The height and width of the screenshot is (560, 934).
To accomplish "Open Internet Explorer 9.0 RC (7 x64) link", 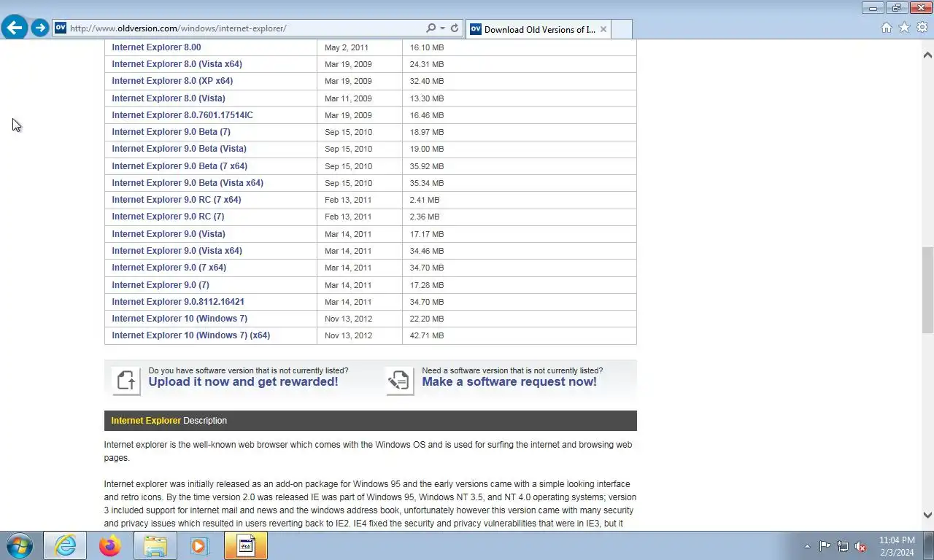I will pyautogui.click(x=177, y=200).
